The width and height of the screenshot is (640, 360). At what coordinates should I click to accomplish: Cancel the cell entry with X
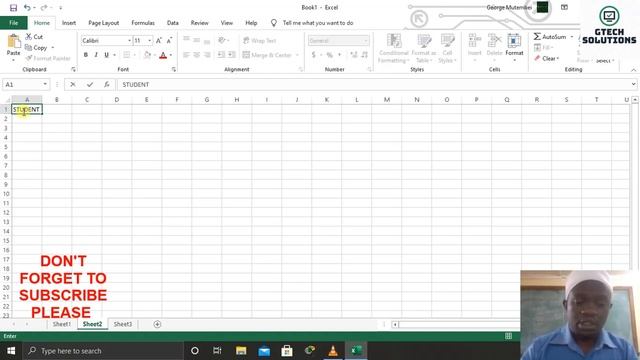click(73, 84)
